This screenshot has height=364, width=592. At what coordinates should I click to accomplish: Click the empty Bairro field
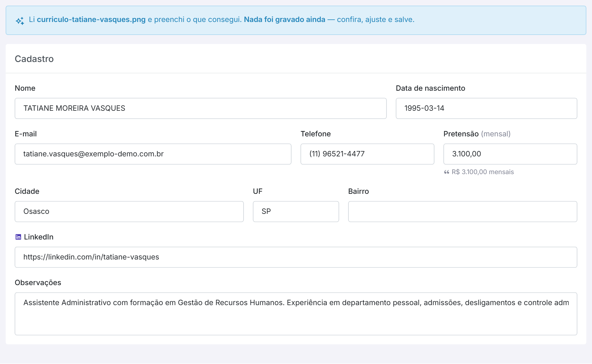click(463, 212)
